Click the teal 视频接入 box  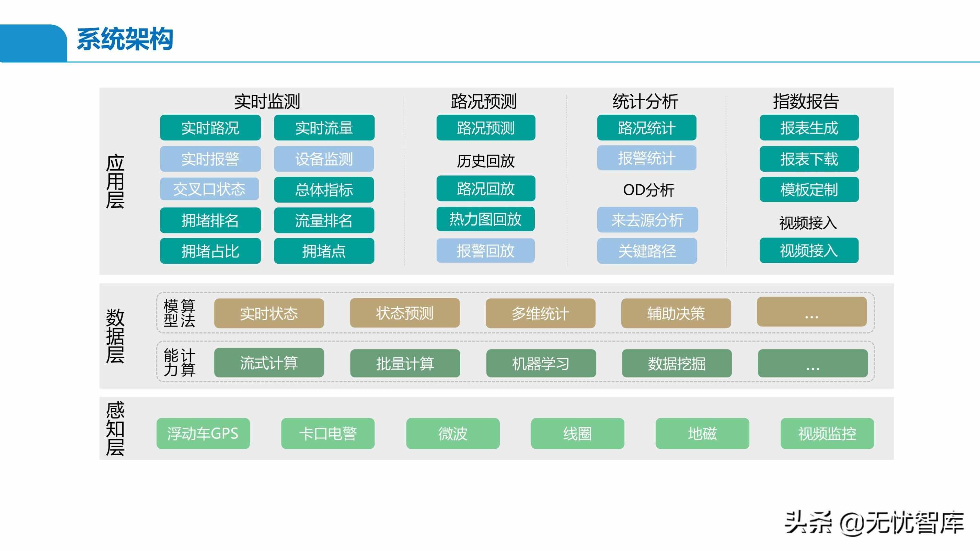(809, 250)
